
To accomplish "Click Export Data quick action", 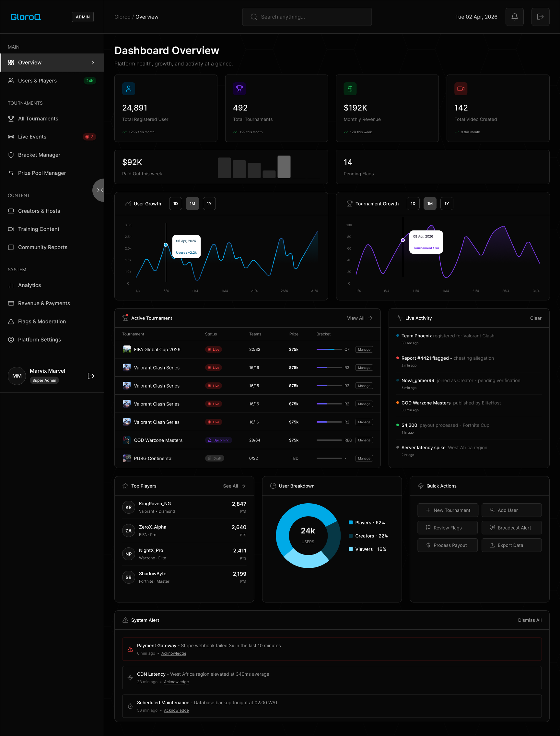I will coord(512,545).
